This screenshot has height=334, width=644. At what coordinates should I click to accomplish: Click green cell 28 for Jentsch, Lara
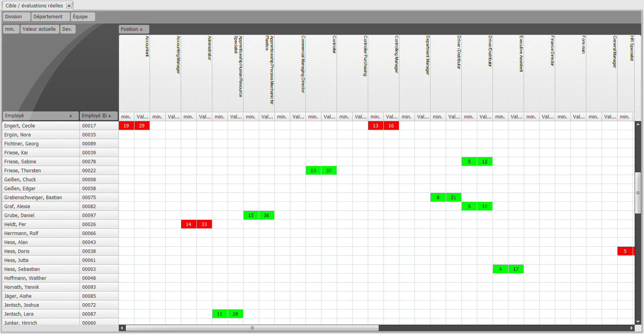tap(235, 314)
